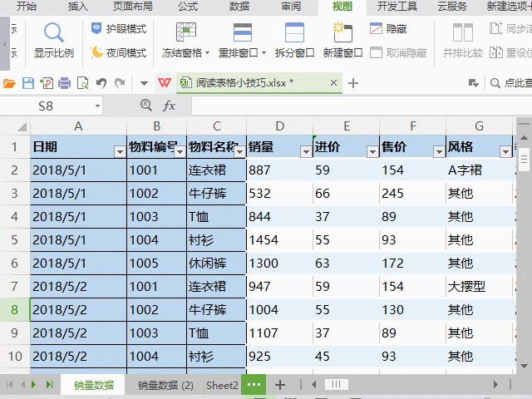Open the 物料名称 column filter dropdown
532x399 pixels.
pos(240,151)
